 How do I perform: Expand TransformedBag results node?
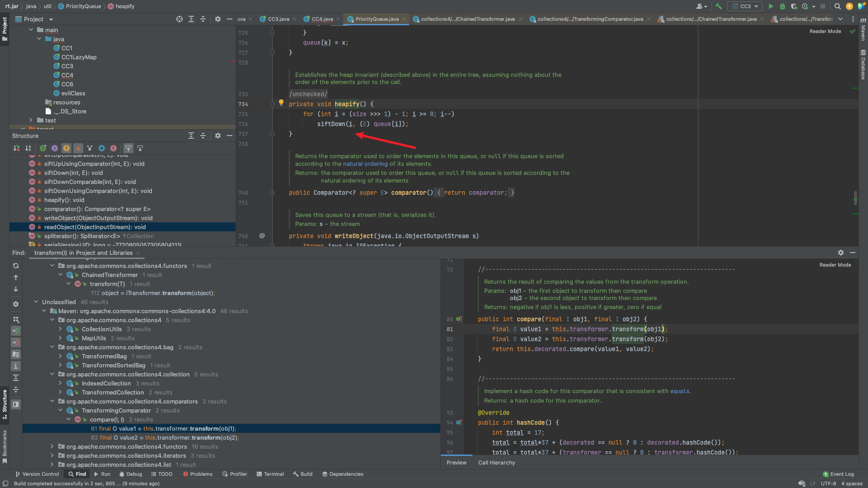tap(60, 356)
